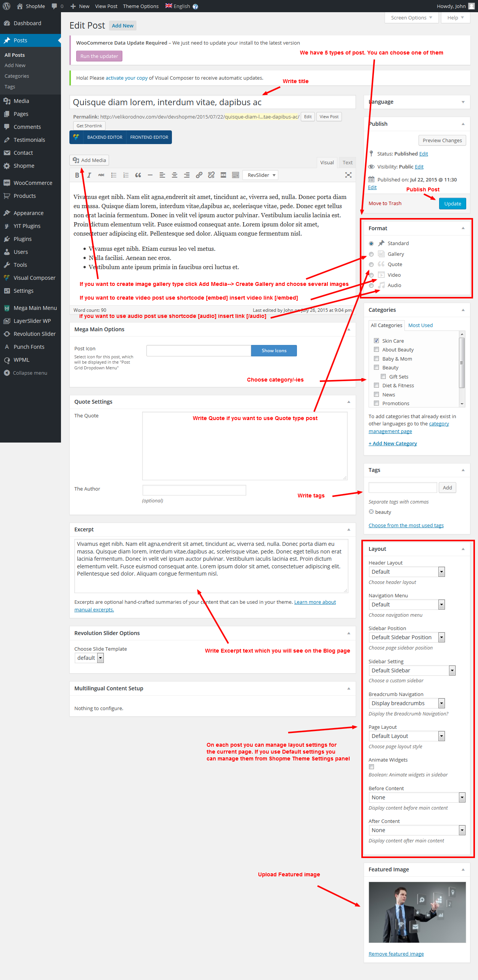478x980 pixels.
Task: Open the RevSlider dropdown in the toolbar
Action: (260, 175)
